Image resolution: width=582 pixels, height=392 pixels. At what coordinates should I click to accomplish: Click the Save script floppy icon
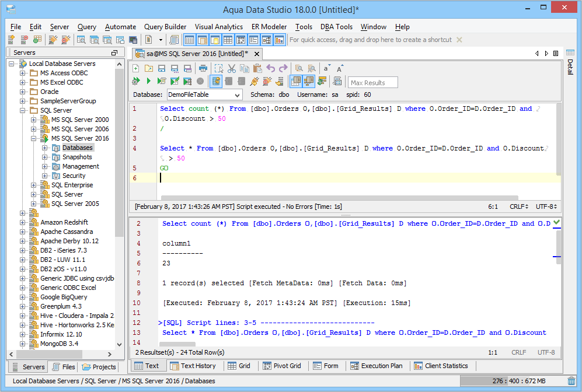(x=162, y=68)
